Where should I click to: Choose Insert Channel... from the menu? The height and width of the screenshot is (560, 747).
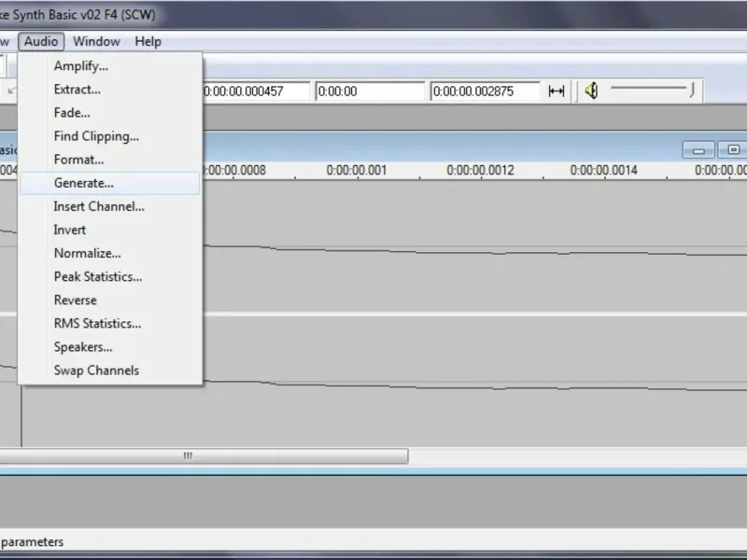point(110,206)
